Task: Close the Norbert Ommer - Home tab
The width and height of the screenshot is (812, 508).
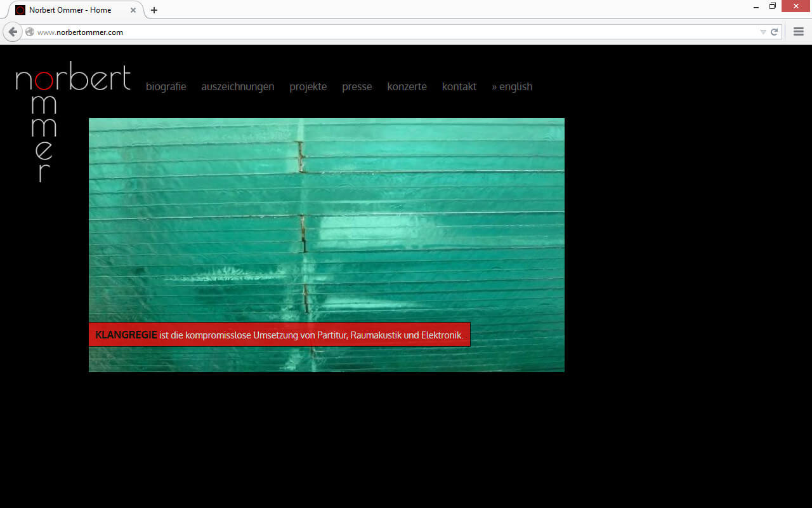Action: tap(133, 10)
